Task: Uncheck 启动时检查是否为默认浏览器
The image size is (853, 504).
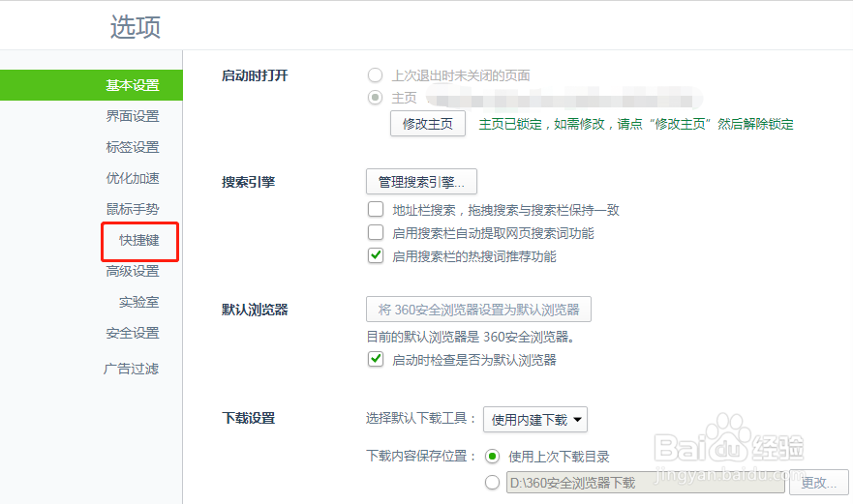Action: click(x=376, y=360)
